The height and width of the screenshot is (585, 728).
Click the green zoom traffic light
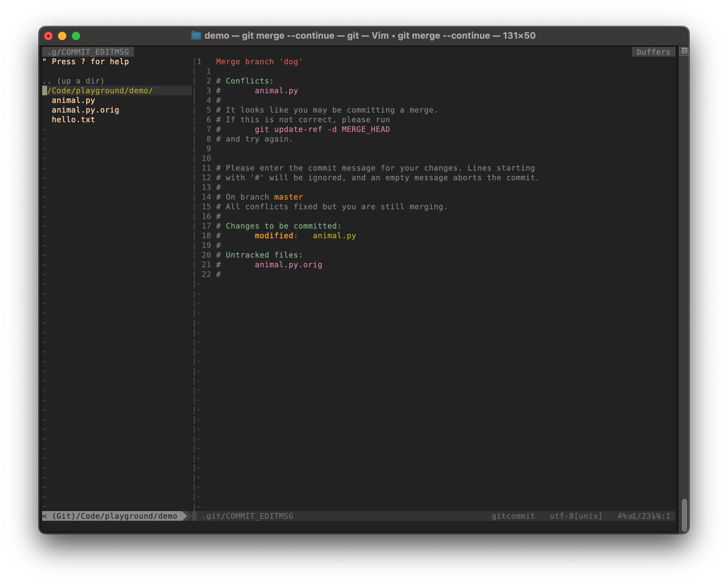pos(76,36)
